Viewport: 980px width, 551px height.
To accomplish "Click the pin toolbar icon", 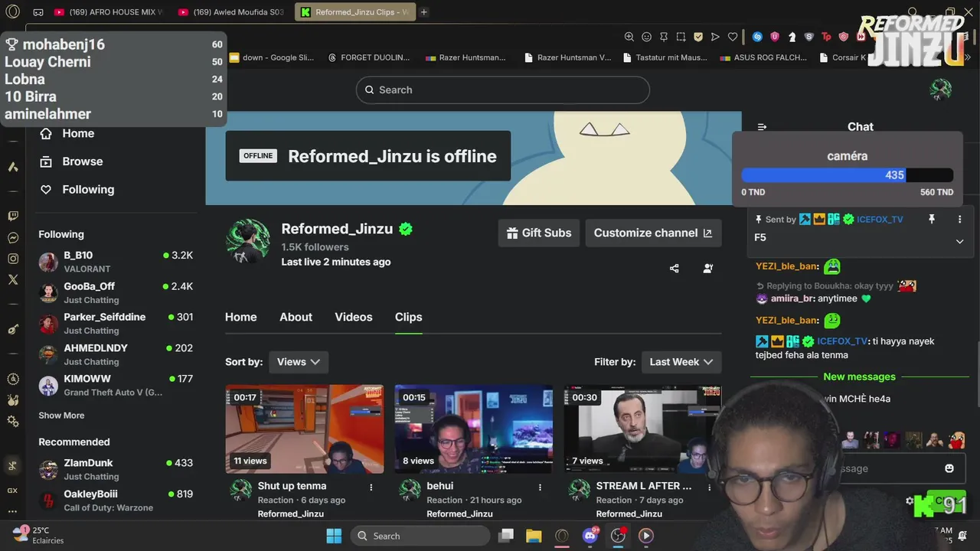I will tap(664, 37).
